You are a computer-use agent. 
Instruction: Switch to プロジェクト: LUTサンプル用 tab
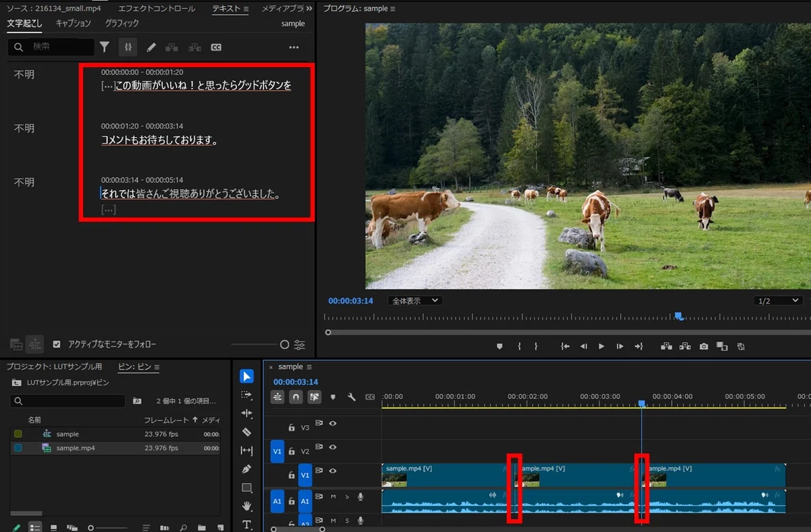click(x=54, y=367)
